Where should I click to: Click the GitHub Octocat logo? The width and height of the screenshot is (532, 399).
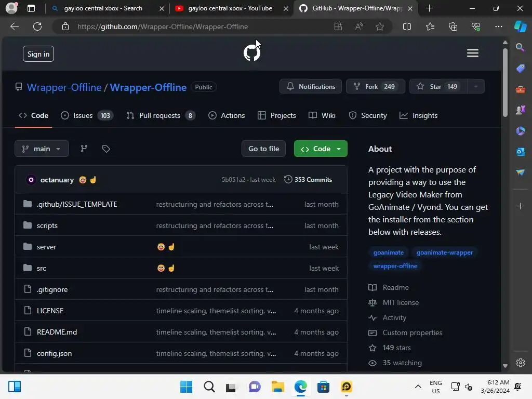pyautogui.click(x=252, y=53)
